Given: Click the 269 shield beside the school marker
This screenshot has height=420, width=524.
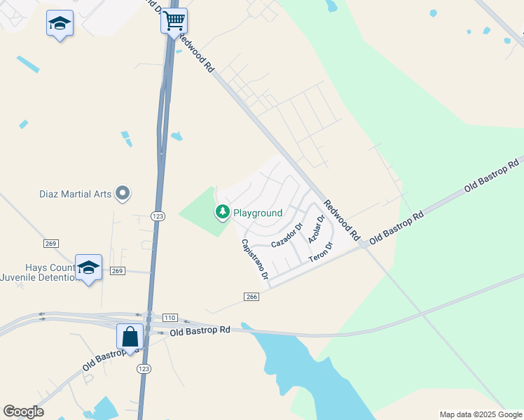Looking at the screenshot, I should click(x=117, y=270).
